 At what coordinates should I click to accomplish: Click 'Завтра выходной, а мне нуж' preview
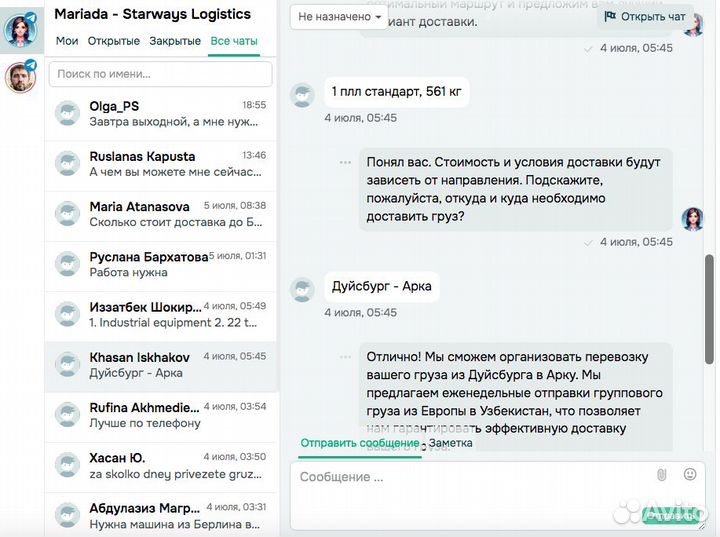point(174,122)
